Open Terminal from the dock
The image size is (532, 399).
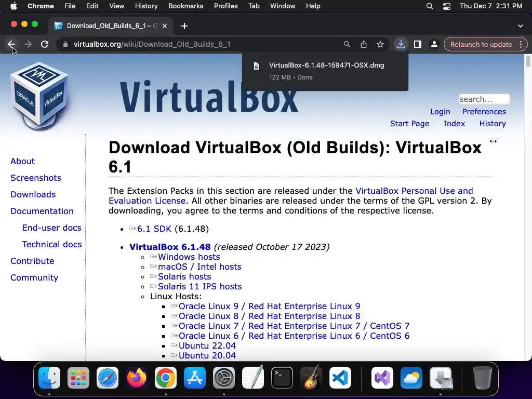(x=282, y=378)
